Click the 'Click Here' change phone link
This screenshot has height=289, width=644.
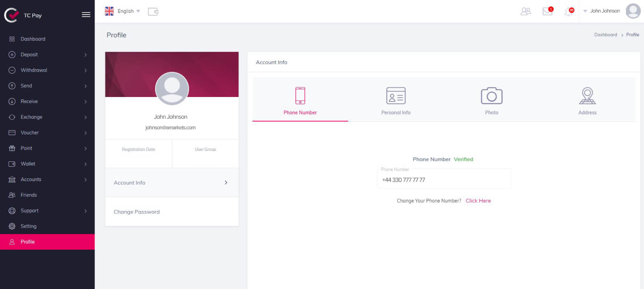click(x=478, y=201)
